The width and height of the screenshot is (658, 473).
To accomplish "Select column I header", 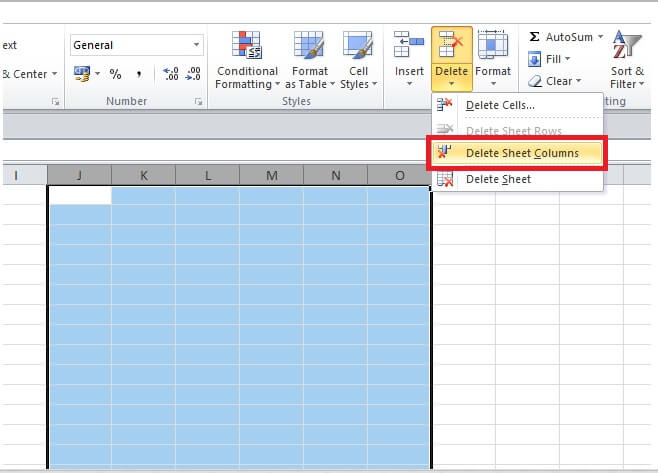I will coord(23,175).
